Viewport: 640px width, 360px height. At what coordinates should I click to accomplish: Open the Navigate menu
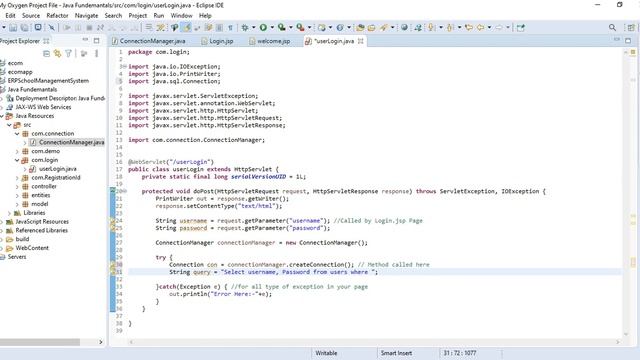86,16
